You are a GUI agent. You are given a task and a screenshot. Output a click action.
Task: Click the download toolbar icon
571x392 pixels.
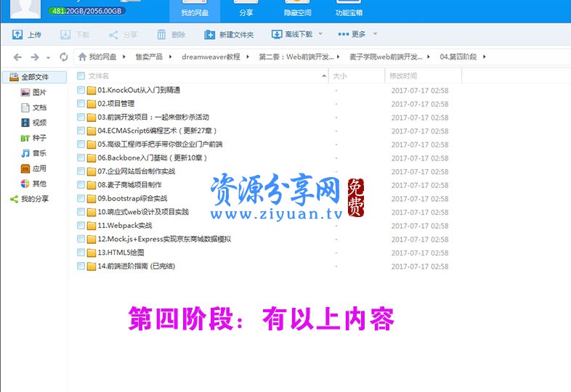(x=65, y=35)
